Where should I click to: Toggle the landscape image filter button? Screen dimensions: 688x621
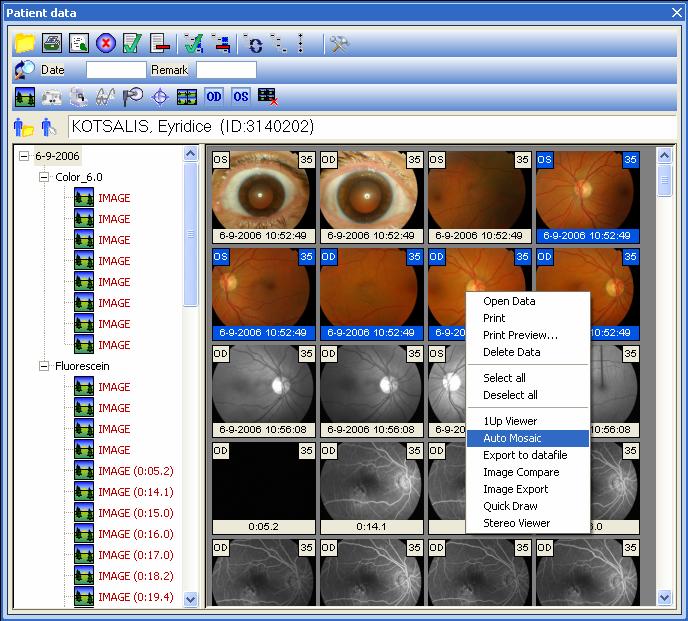(x=25, y=97)
